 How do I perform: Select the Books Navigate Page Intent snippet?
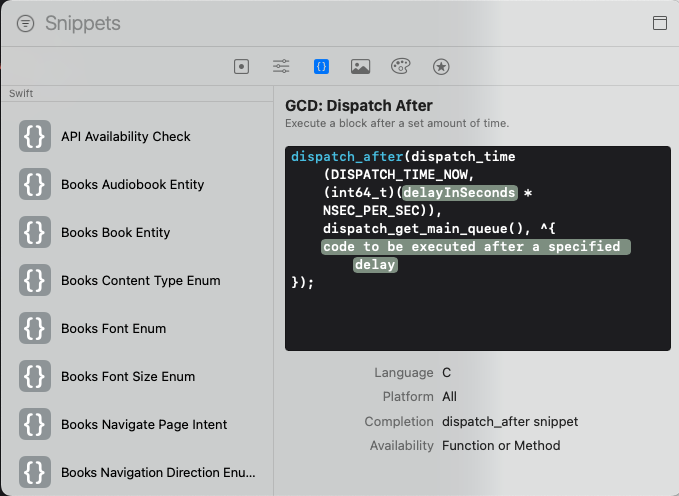pos(137,425)
